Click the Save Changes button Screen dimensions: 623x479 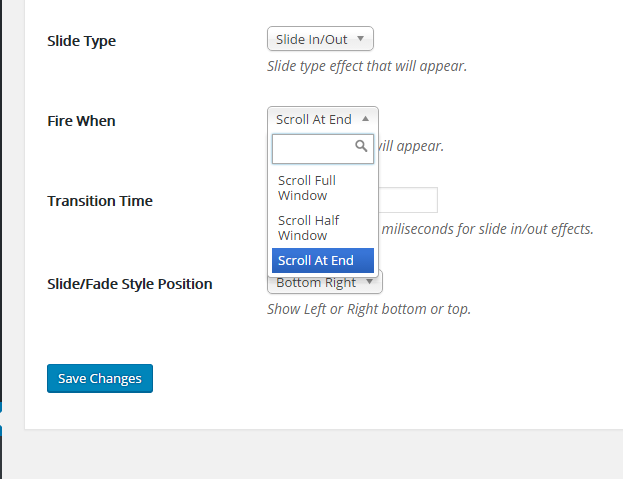click(100, 378)
